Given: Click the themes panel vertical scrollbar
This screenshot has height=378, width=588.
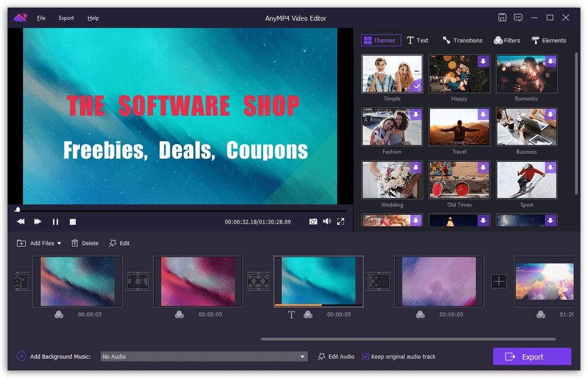Looking at the screenshot, I should [577, 124].
